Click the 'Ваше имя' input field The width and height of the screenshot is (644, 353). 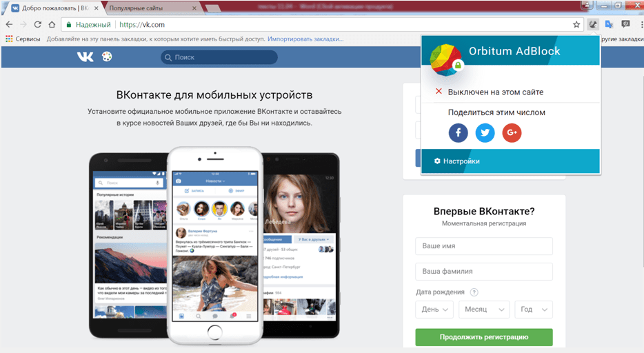pyautogui.click(x=483, y=246)
